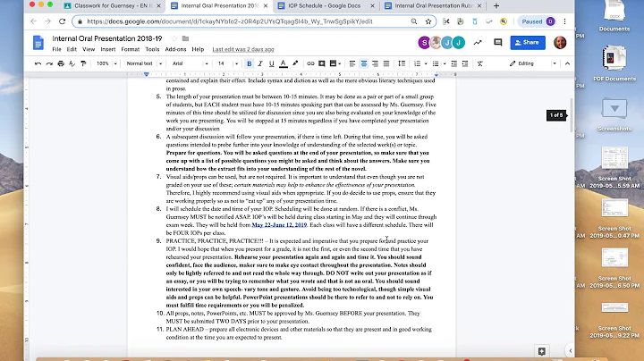Screen dimensions: 644x361
Task: Toggle italic formatting
Action: pyautogui.click(x=260, y=63)
